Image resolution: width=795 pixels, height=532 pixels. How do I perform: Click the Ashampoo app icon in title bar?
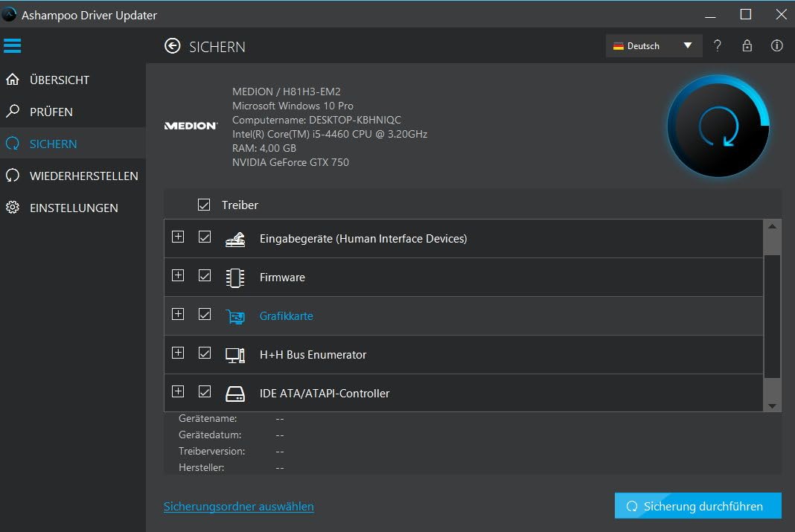pos(9,15)
